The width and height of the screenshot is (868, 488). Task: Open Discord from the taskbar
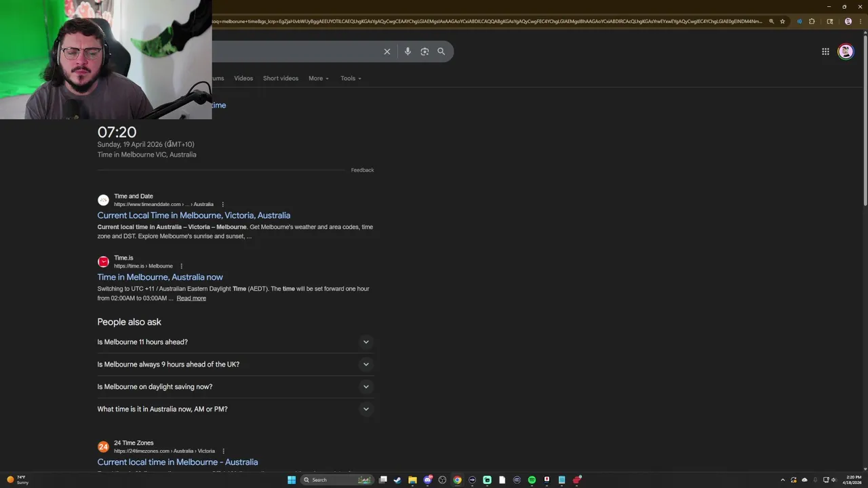427,480
